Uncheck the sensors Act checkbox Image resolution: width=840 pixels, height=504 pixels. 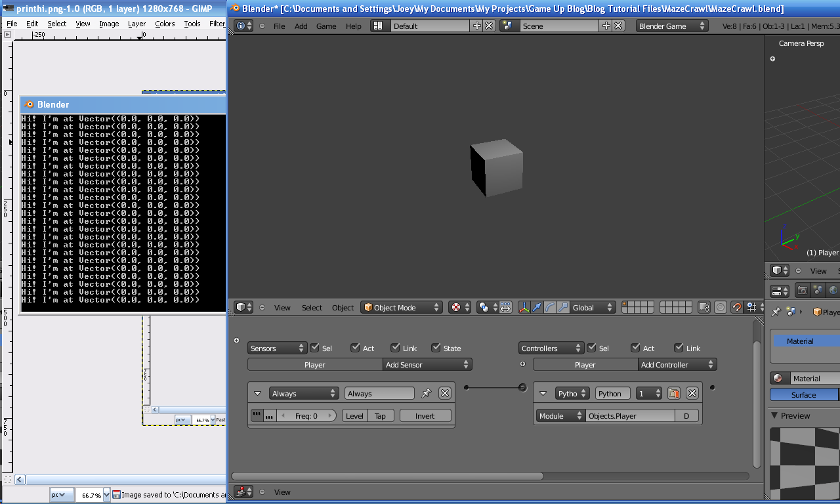click(355, 348)
